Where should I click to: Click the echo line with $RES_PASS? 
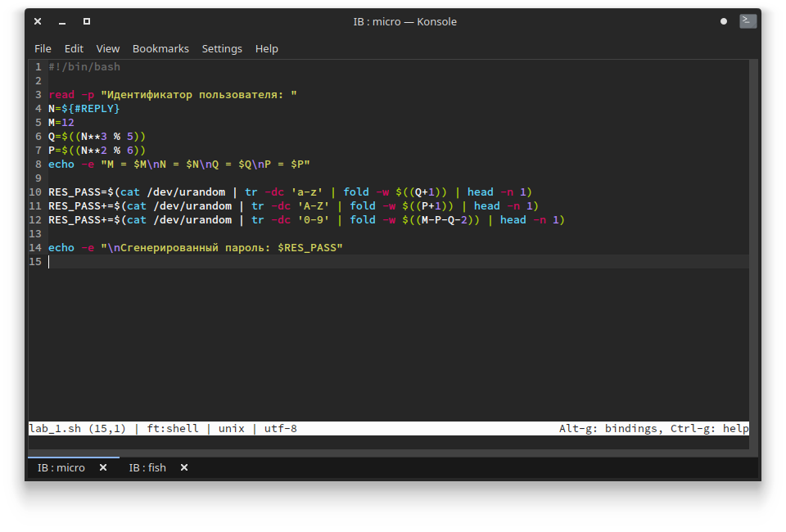click(196, 248)
